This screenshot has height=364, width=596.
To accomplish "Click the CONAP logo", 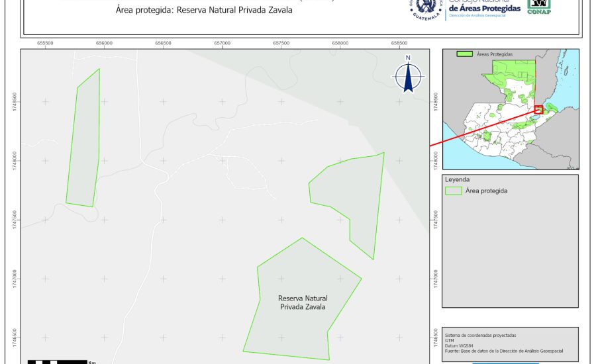I will (538, 7).
